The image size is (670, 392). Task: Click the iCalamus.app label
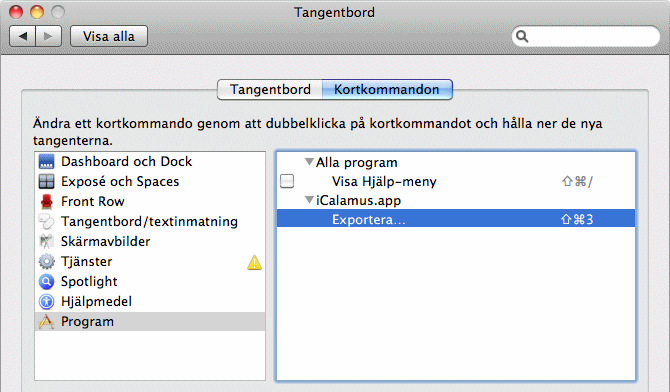coord(359,200)
